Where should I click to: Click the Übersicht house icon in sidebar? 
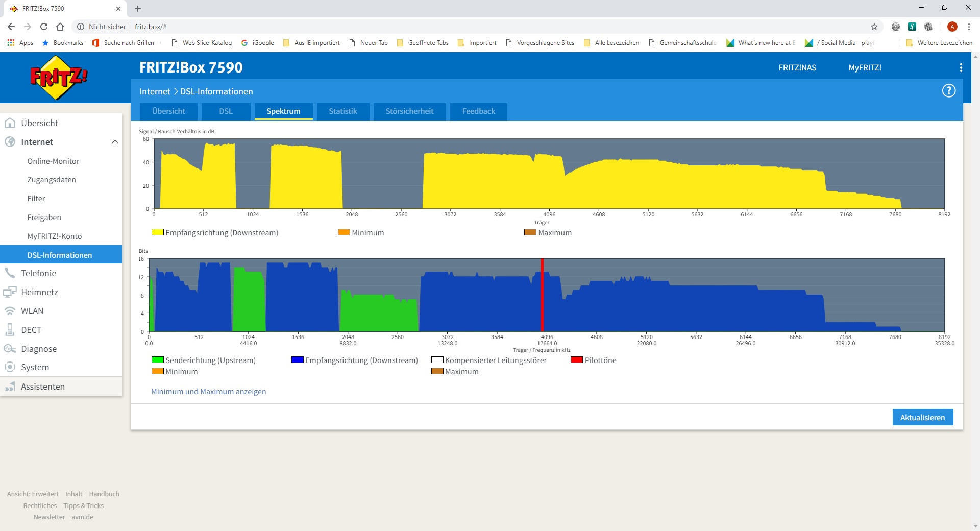click(x=10, y=123)
